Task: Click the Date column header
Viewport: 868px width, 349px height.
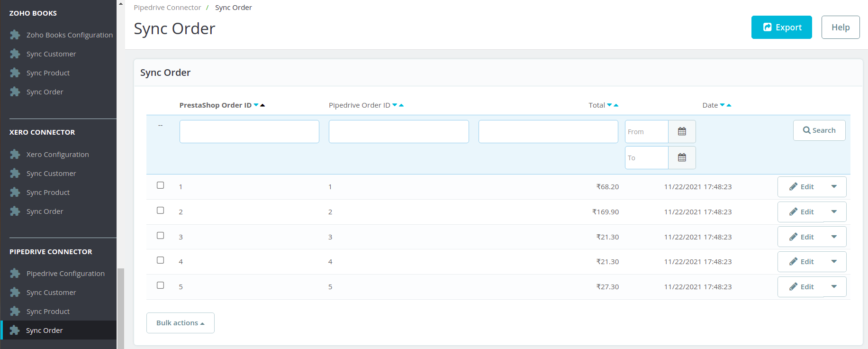Action: (x=710, y=105)
